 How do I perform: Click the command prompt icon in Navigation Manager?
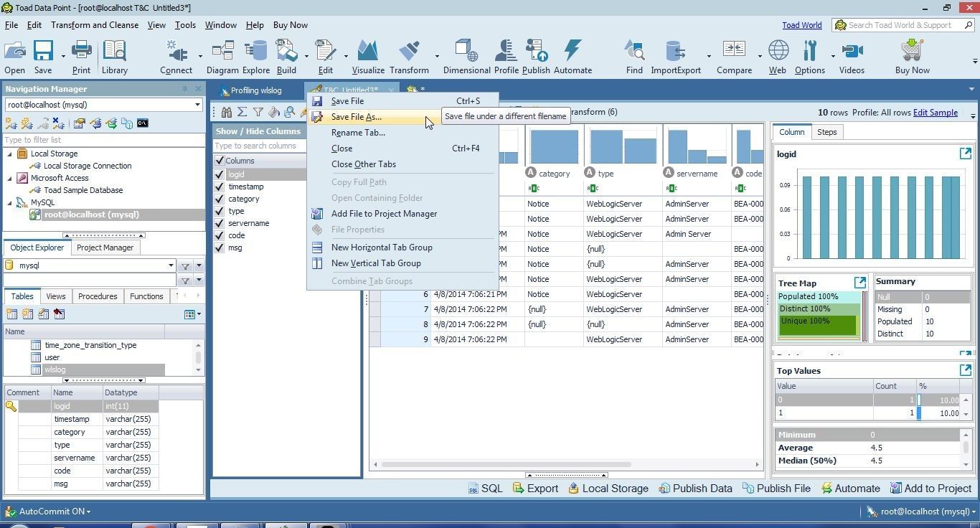pos(142,123)
